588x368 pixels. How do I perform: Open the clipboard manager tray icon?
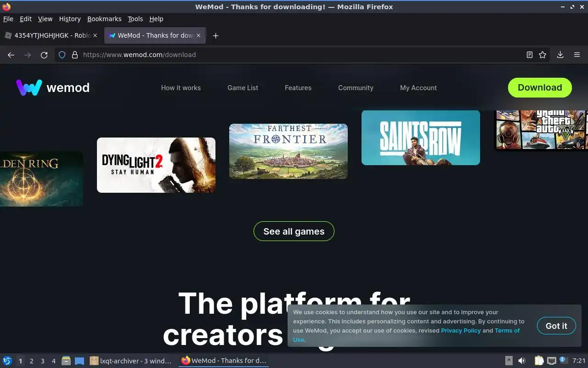[539, 361]
